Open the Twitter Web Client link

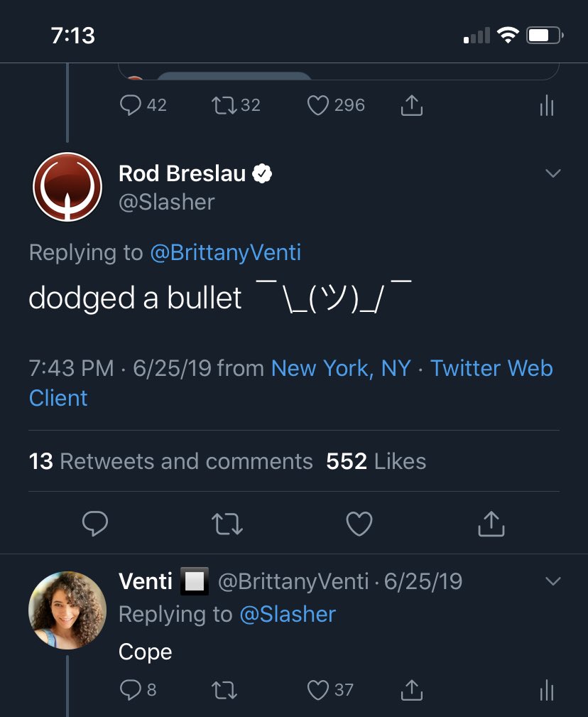pyautogui.click(x=290, y=383)
